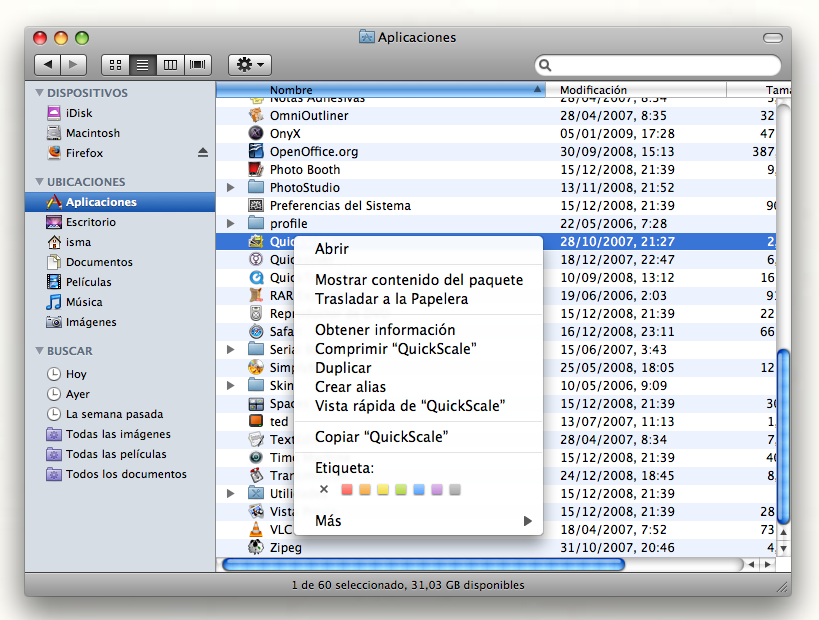This screenshot has width=819, height=620.
Task: Choose Trasladar a la Papelera
Action: (418, 299)
